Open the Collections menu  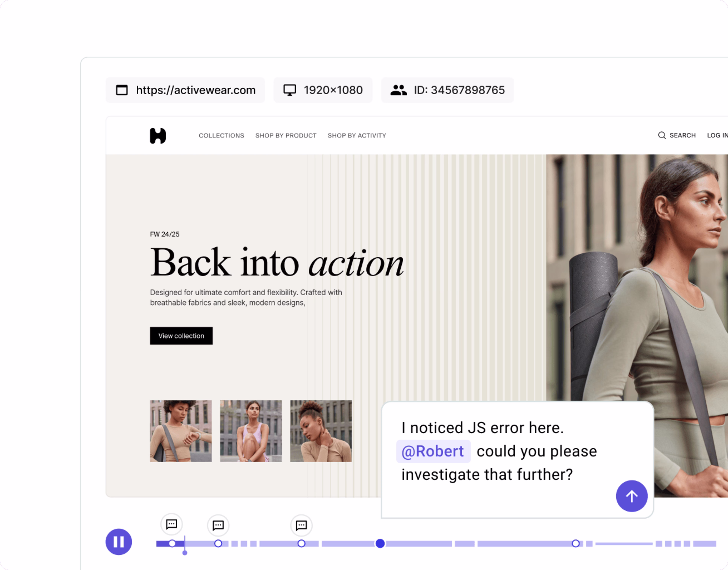click(x=221, y=136)
